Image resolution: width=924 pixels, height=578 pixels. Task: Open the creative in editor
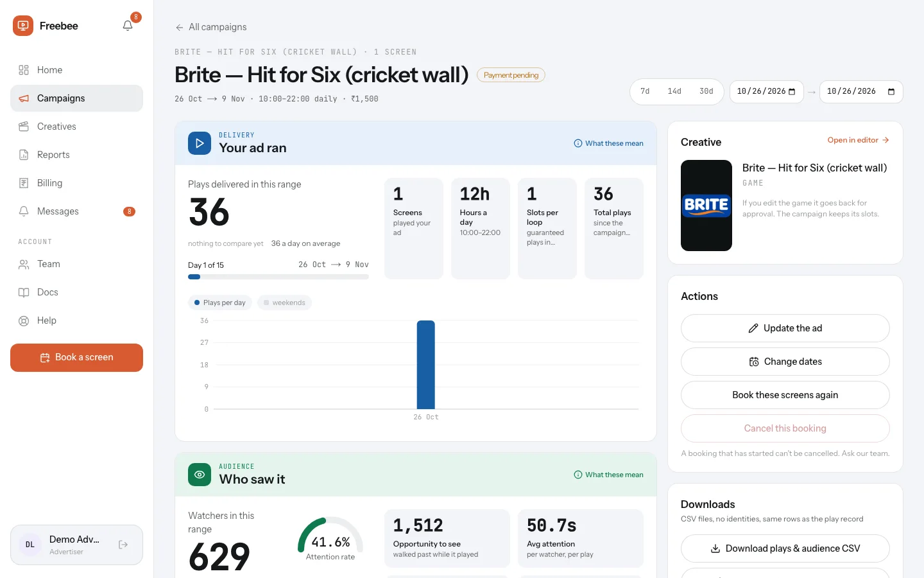click(x=858, y=140)
